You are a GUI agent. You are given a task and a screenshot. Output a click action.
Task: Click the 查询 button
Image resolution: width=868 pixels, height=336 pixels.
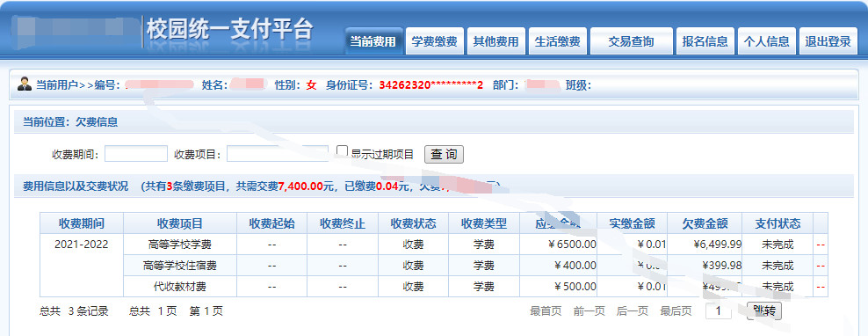coord(444,155)
